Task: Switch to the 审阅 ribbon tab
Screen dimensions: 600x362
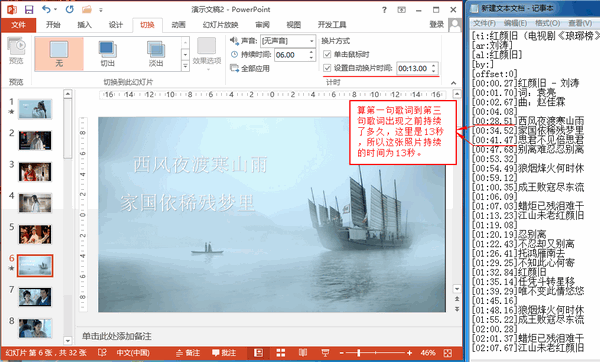Action: 262,25
